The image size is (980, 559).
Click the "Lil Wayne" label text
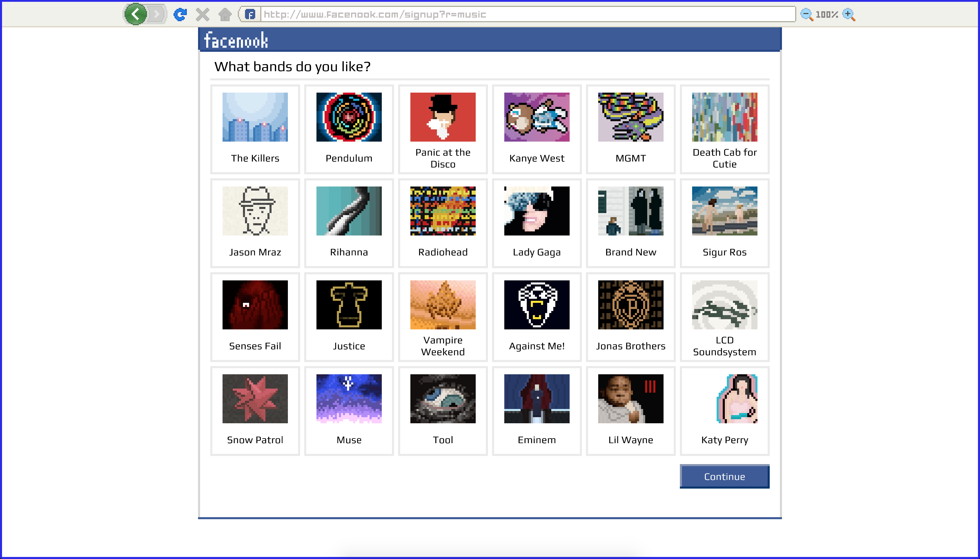(x=631, y=440)
